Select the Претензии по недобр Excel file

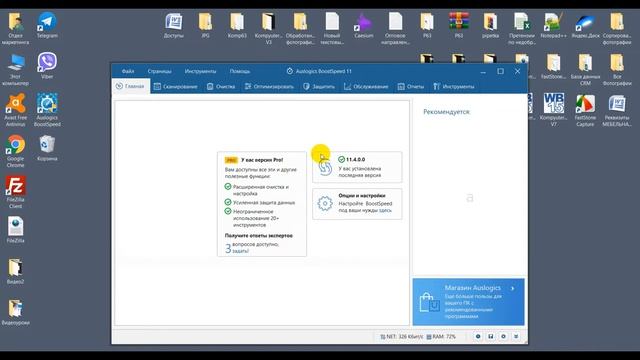point(522,28)
